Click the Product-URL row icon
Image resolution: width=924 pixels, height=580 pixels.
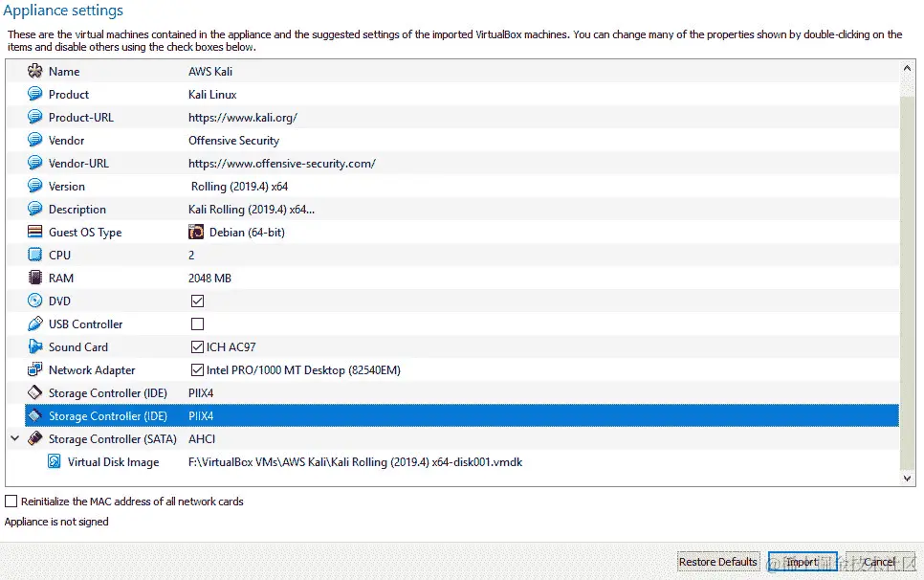coord(34,118)
